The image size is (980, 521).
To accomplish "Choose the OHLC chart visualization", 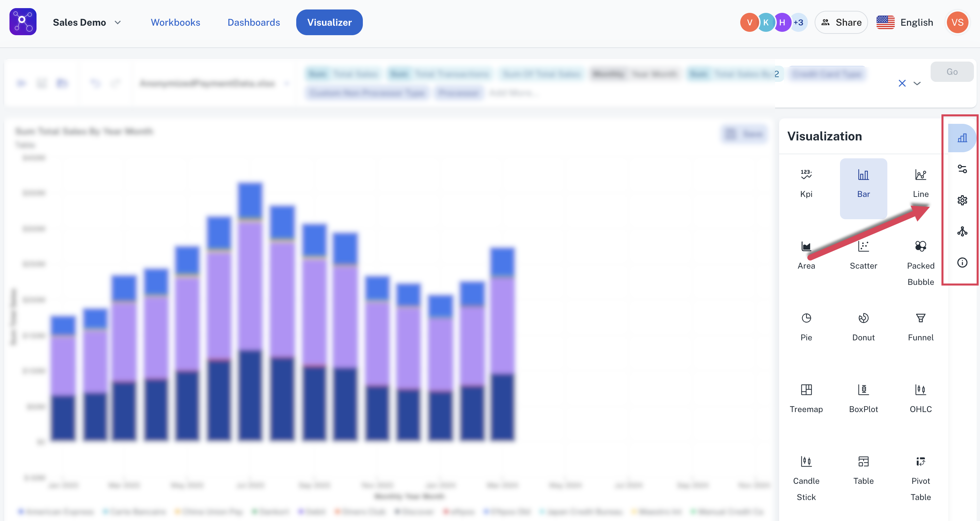I will (920, 400).
